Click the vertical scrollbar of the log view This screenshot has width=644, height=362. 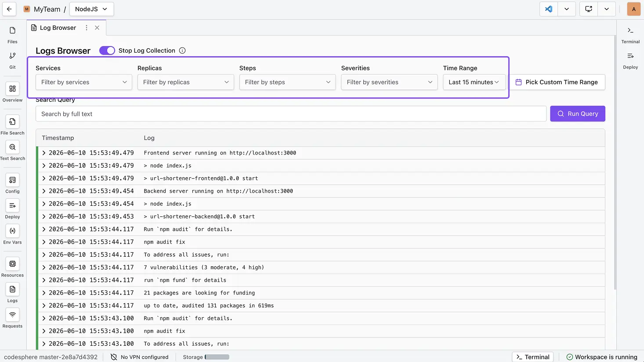point(615,162)
